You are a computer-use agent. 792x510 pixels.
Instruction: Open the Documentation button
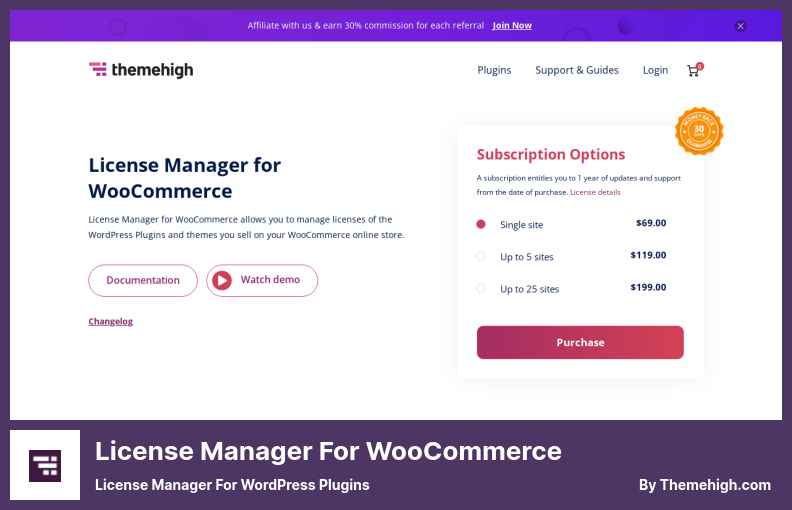[143, 280]
